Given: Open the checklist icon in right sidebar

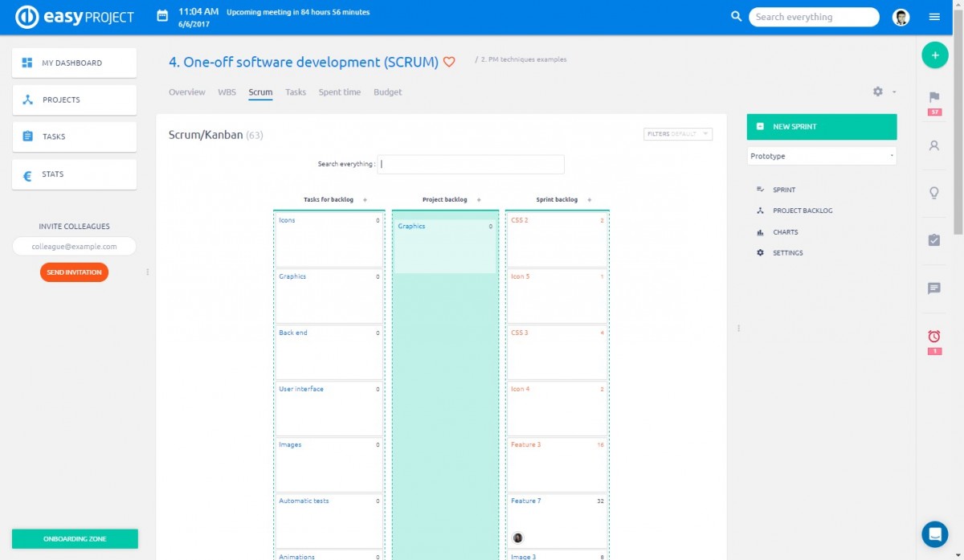Looking at the screenshot, I should click(x=934, y=240).
